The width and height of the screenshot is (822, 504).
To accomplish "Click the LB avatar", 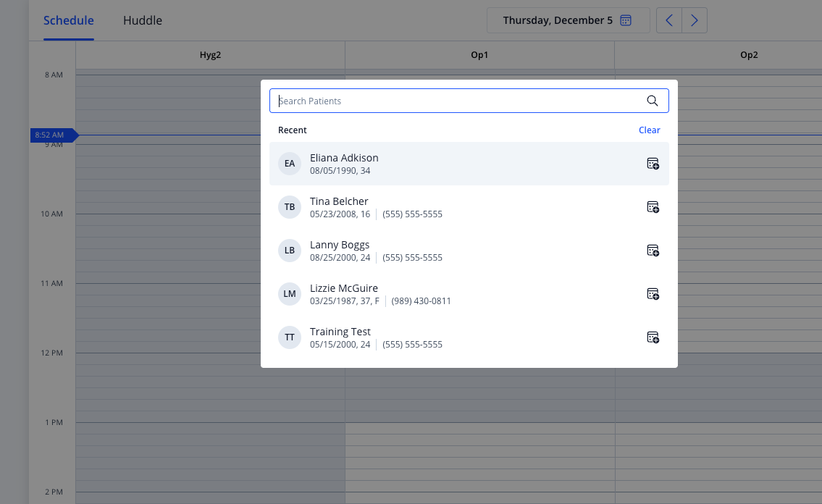I will tap(290, 251).
